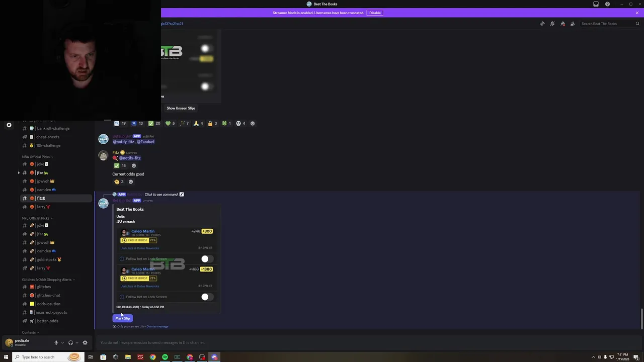This screenshot has height=362, width=644.
Task: Select the jfar channel under NBA Official Picks
Action: [56, 172]
